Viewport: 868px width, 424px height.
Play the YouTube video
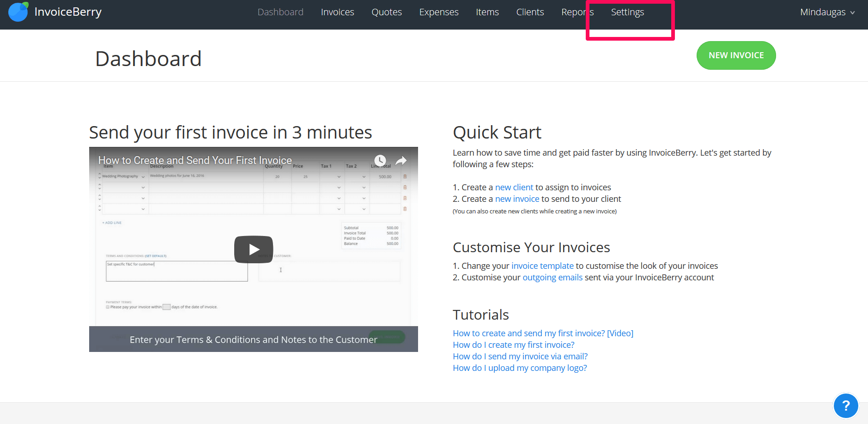[x=254, y=249]
